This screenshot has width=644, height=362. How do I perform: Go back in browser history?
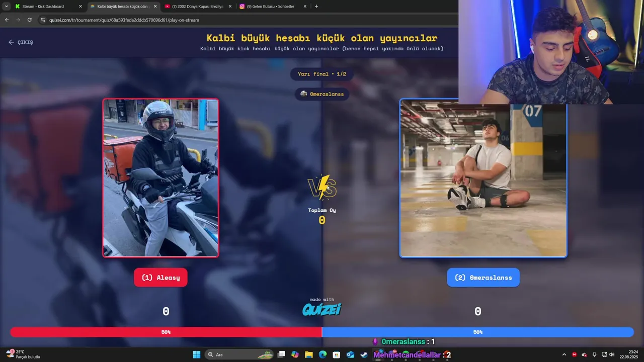(7, 20)
